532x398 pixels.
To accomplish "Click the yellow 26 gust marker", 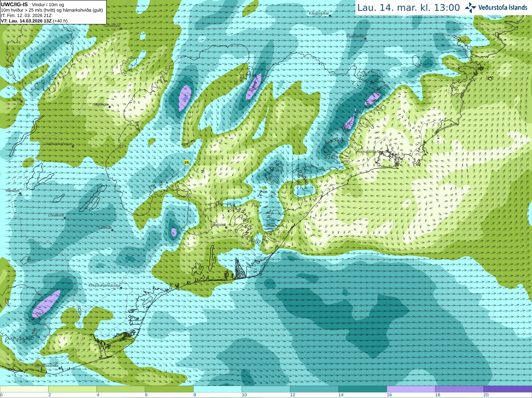I will (x=186, y=162).
